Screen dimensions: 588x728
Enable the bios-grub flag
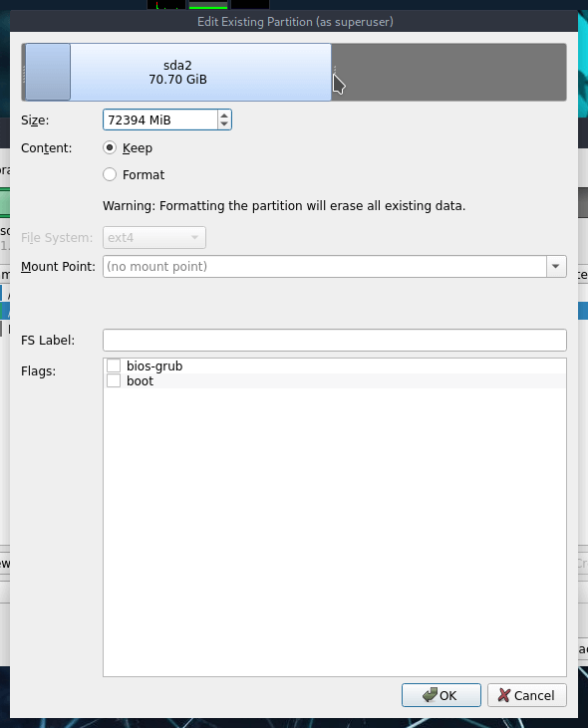(114, 365)
